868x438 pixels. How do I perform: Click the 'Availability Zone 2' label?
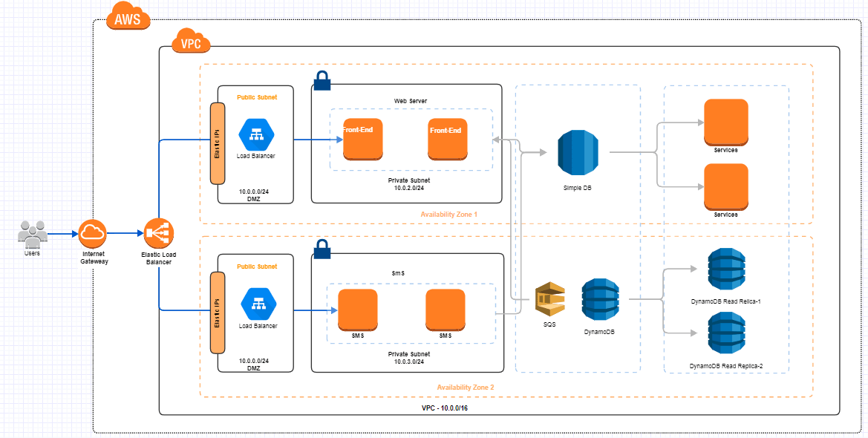point(466,388)
